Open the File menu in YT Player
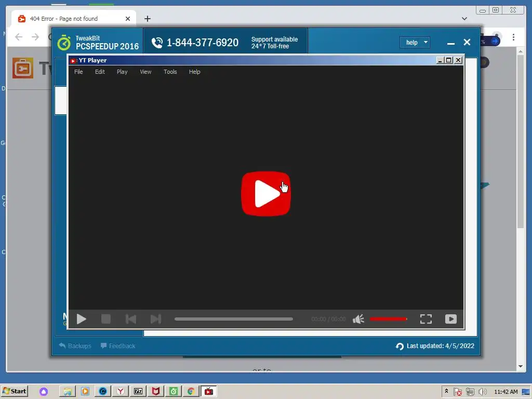The height and width of the screenshot is (399, 532). coord(78,72)
